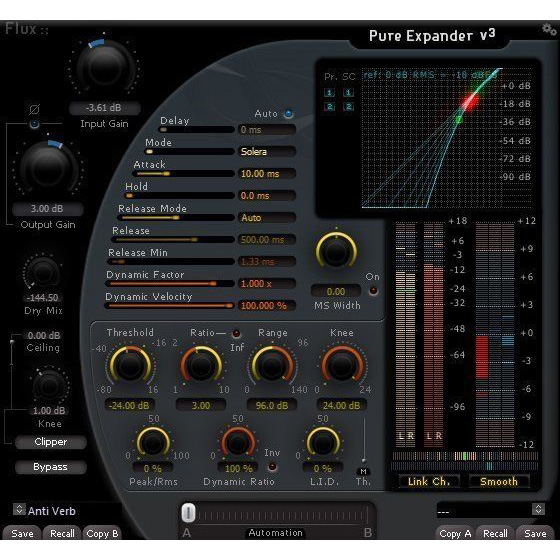Image resolution: width=560 pixels, height=560 pixels.
Task: Toggle the Ratio Inf LED
Action: coord(236,333)
